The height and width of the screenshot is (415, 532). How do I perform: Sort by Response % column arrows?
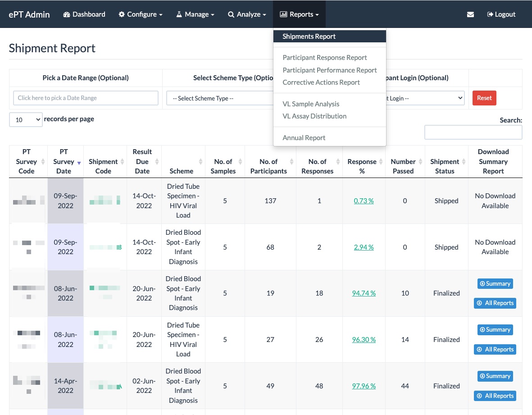tap(381, 162)
